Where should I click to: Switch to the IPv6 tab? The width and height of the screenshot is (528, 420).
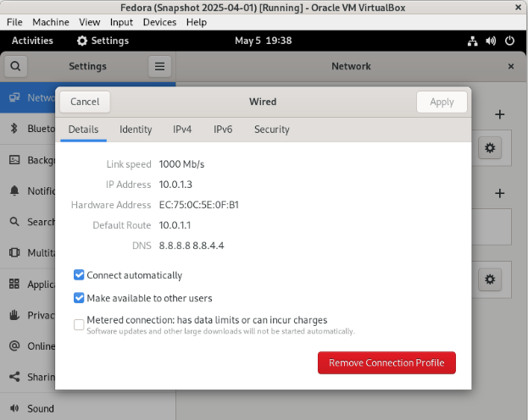(x=223, y=130)
